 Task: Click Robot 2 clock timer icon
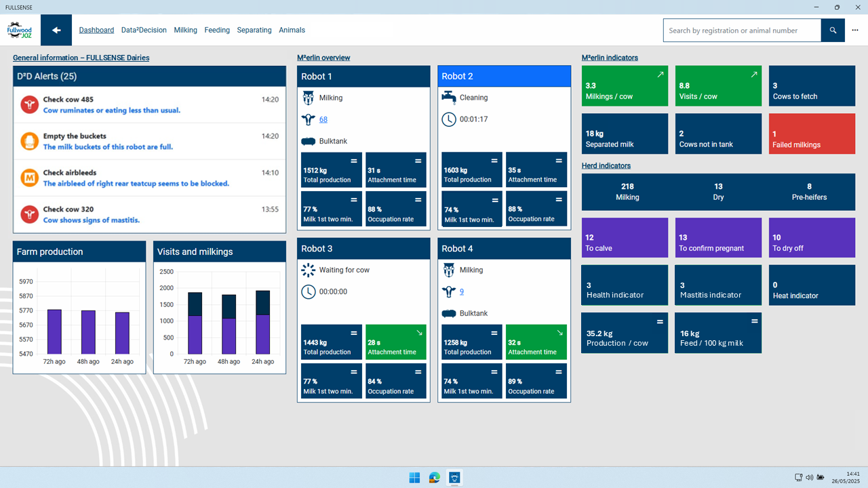(448, 119)
